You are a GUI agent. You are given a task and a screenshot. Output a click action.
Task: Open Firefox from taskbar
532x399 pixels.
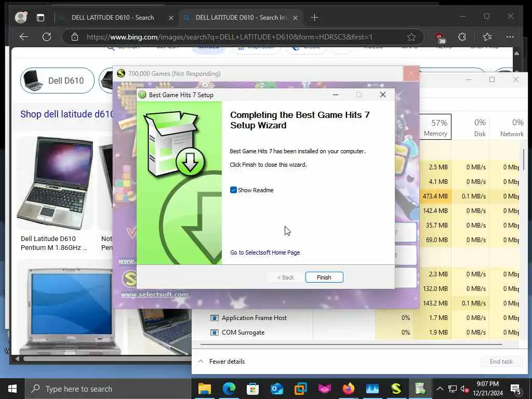[x=349, y=389]
